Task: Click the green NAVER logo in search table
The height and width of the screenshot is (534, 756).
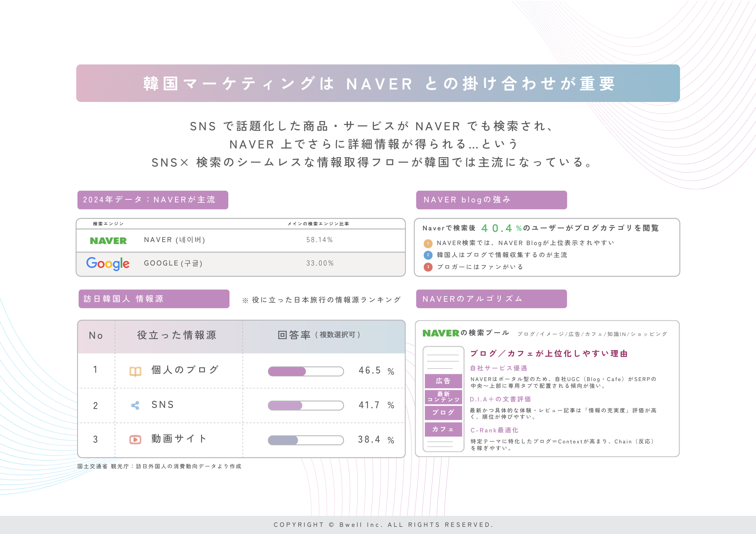Action: point(108,241)
